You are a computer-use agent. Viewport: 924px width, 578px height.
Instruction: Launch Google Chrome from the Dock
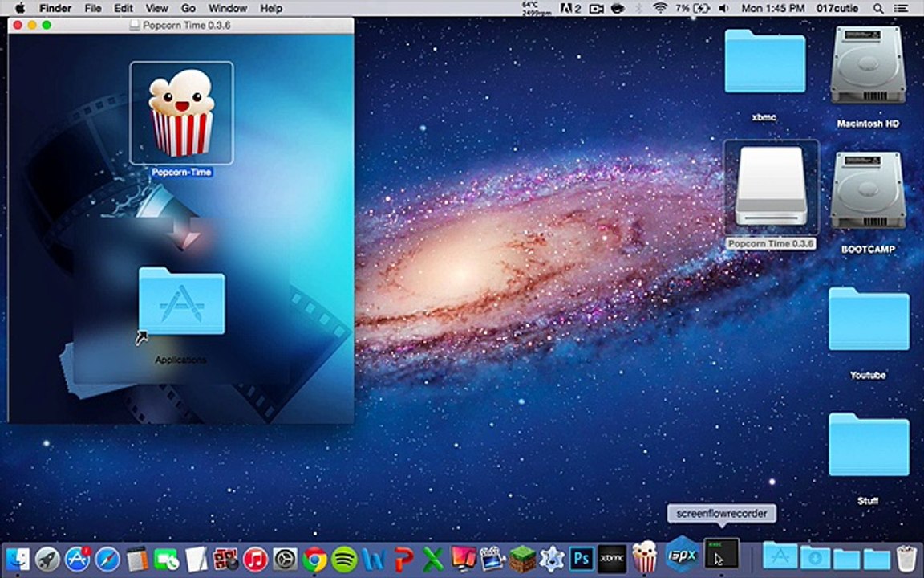point(314,559)
